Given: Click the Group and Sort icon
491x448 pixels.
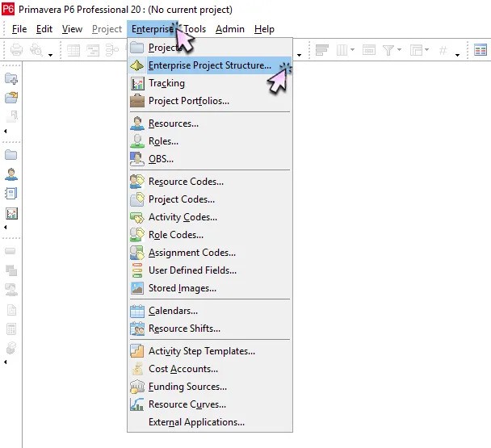Looking at the screenshot, I should (416, 50).
